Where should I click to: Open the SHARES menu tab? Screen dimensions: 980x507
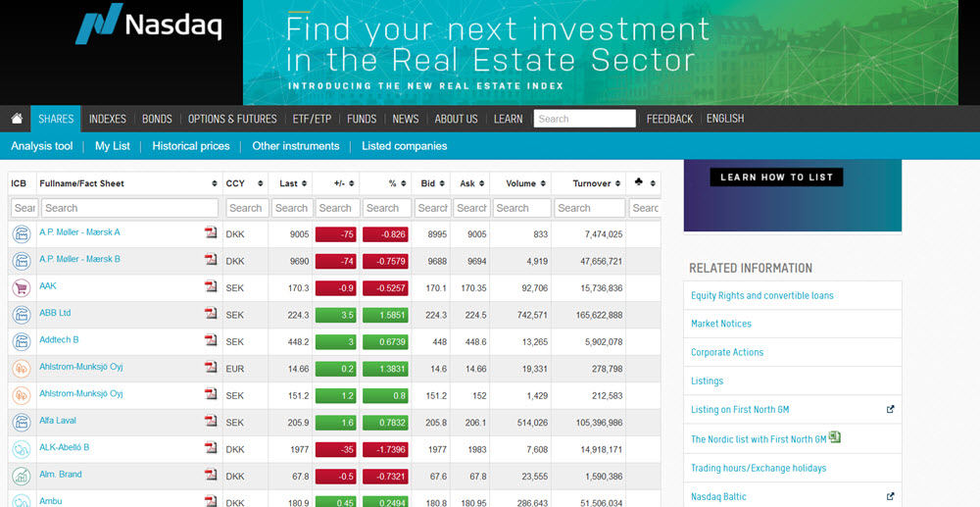[56, 119]
